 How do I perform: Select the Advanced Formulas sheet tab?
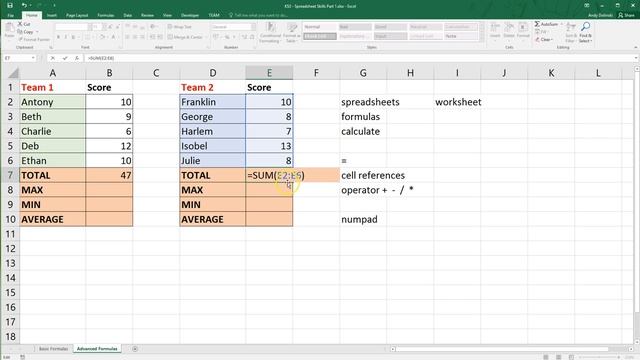point(97,349)
